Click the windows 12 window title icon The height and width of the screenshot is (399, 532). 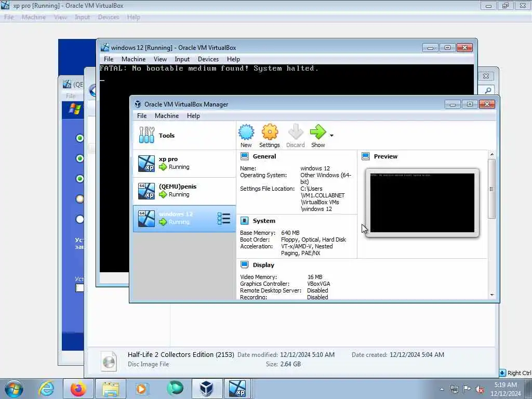pos(105,47)
